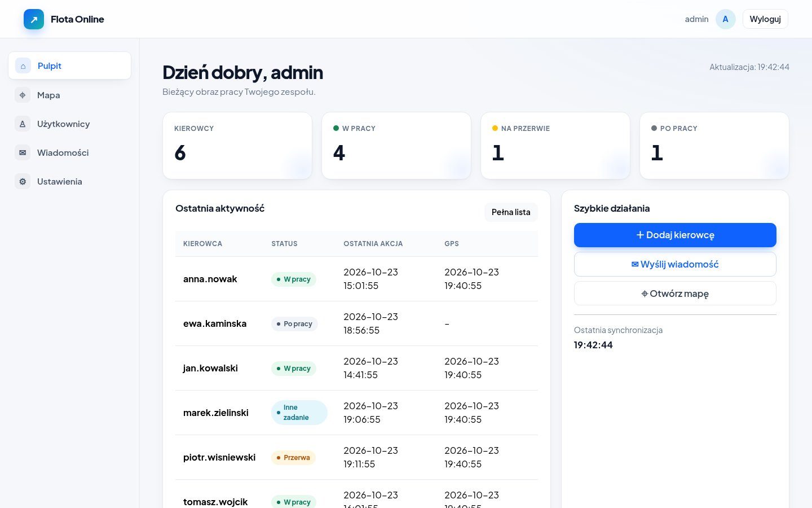Select driver tomasz.wojcik in the table
812x508 pixels.
(215, 502)
